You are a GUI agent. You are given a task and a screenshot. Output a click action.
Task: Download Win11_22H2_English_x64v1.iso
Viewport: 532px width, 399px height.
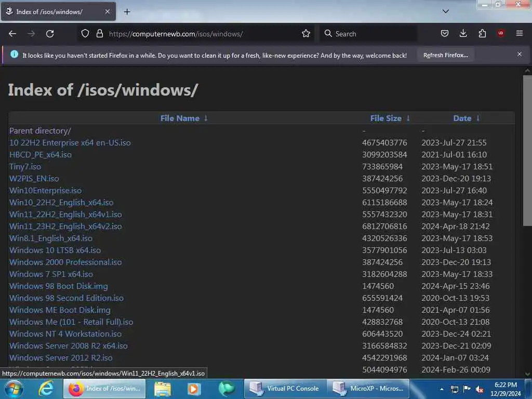[x=65, y=215]
